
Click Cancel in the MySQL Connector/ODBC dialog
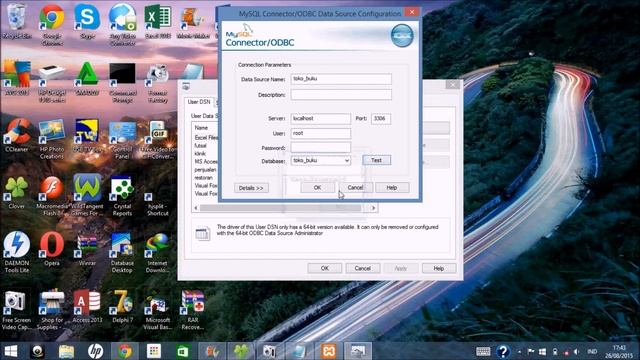click(355, 187)
